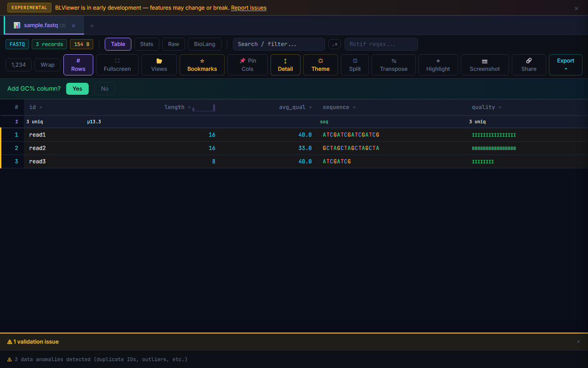This screenshot has height=368, width=588.
Task: Open the Views panel
Action: (x=159, y=64)
